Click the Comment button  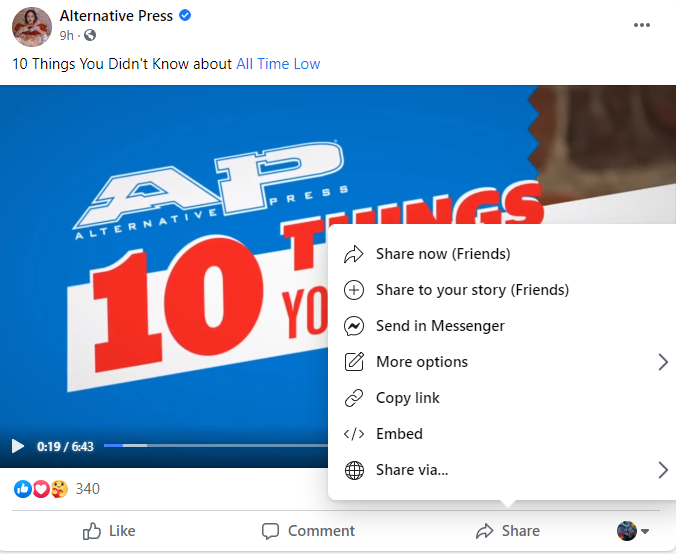coord(308,531)
